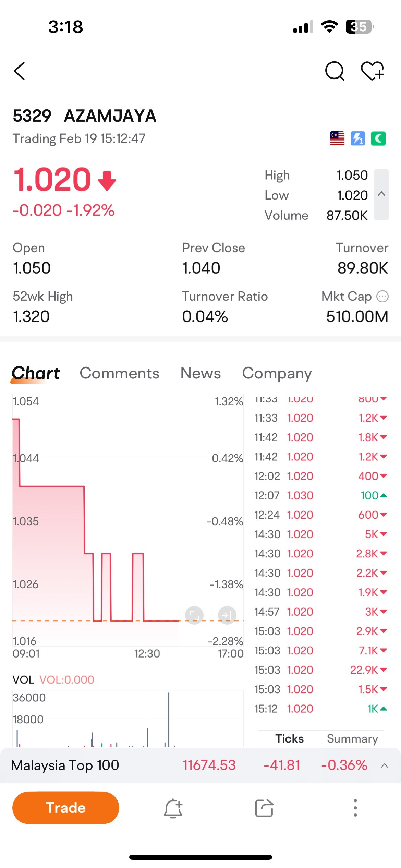Open the three-dot more options menu

(355, 808)
